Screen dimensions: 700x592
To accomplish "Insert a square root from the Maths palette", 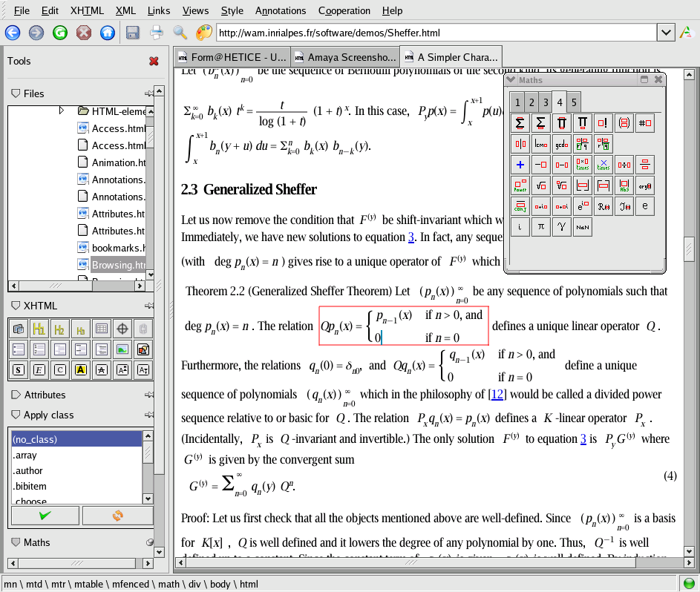I will point(541,185).
